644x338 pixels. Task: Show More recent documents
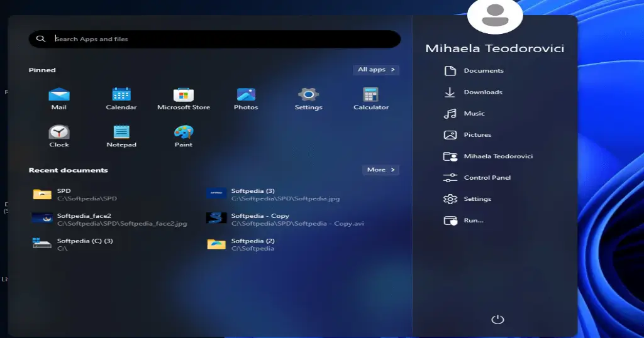pyautogui.click(x=380, y=170)
